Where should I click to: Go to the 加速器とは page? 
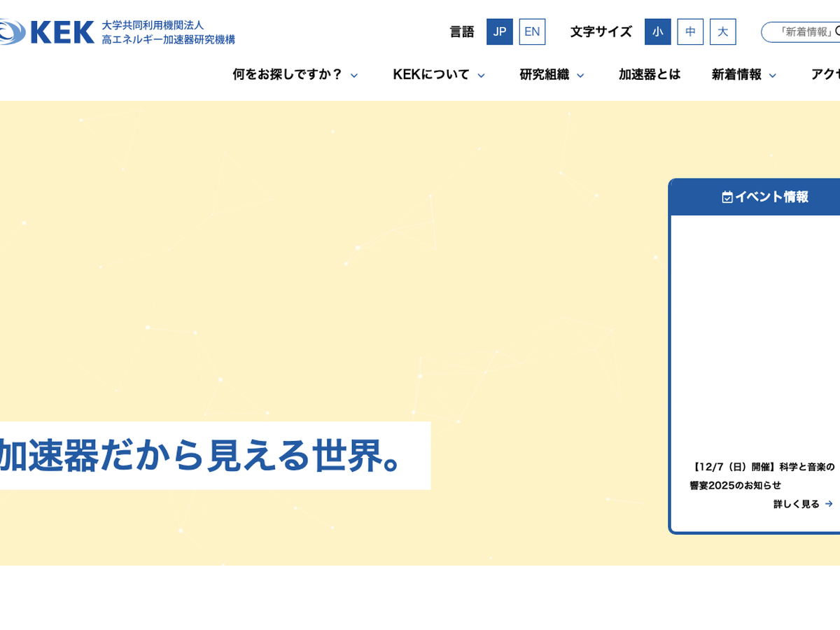click(649, 75)
